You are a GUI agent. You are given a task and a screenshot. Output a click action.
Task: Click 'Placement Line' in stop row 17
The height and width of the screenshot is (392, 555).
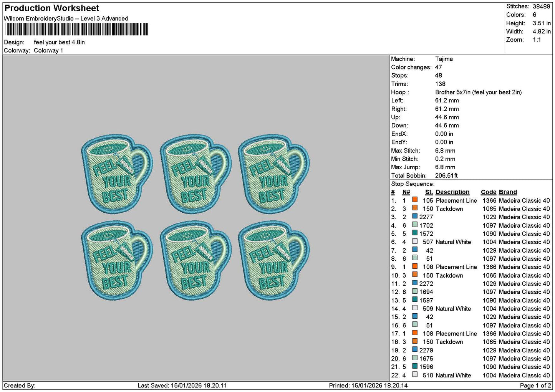[x=456, y=334]
